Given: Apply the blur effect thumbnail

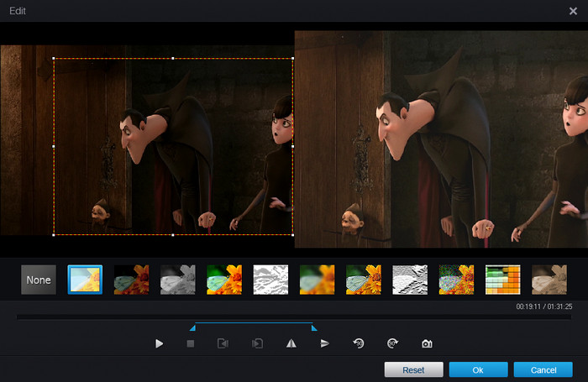Looking at the screenshot, I should [318, 280].
